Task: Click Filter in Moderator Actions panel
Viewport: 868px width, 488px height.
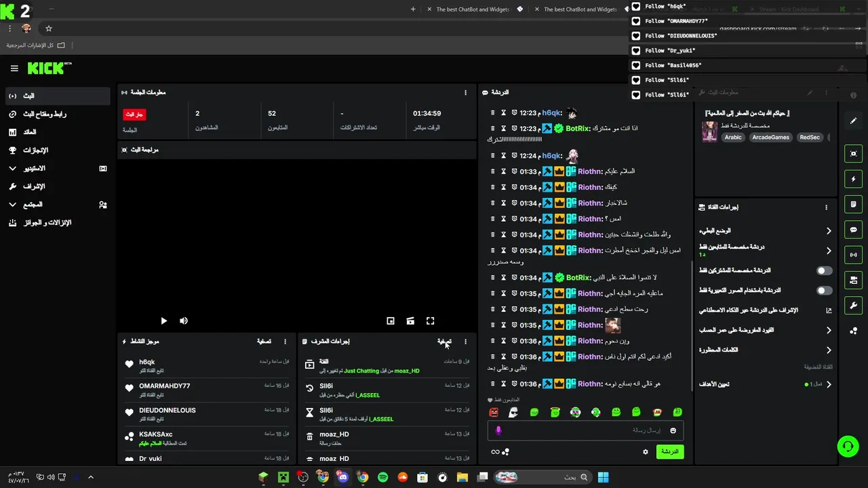Action: [445, 342]
